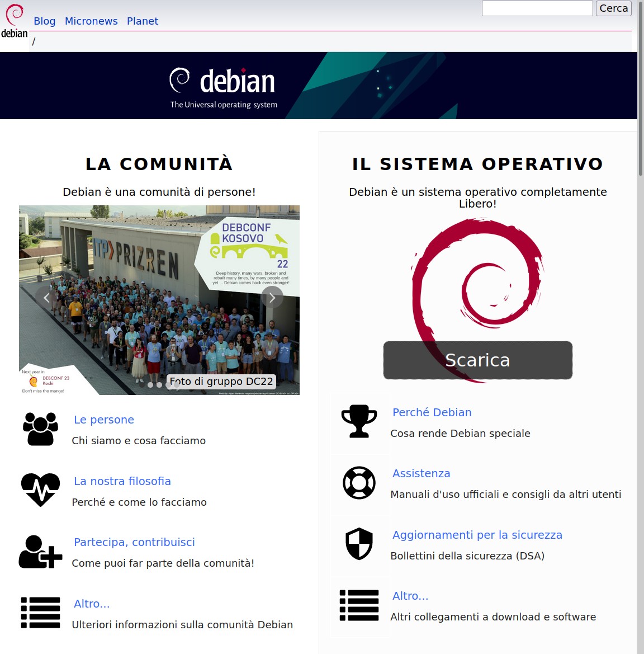Click the heartbeat philosophy icon

[x=40, y=490]
